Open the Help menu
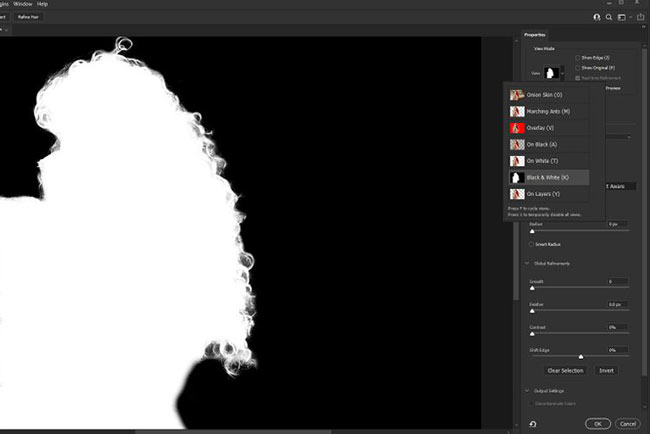The height and width of the screenshot is (434, 650). (42, 4)
